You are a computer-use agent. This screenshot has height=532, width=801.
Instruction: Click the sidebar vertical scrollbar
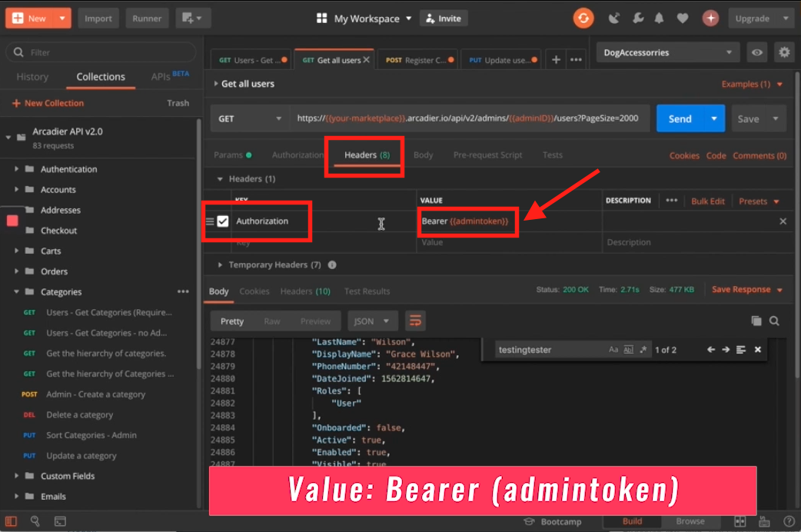199,243
